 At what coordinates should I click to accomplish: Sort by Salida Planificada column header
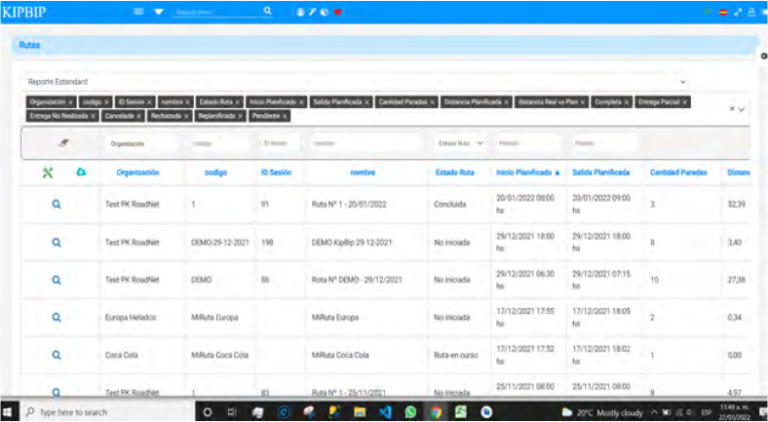point(601,172)
